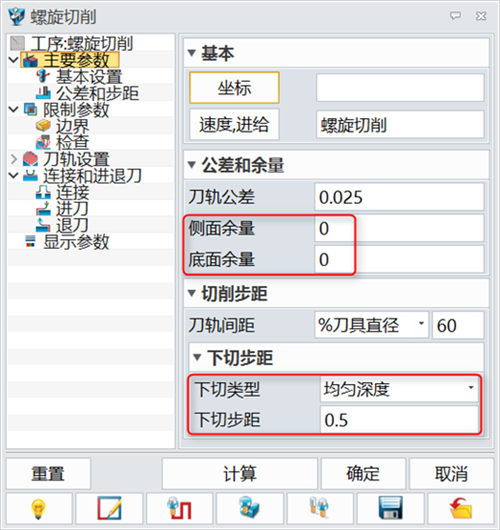Click the red toolpath icon in bottom toolbar
500x530 pixels.
pyautogui.click(x=180, y=509)
